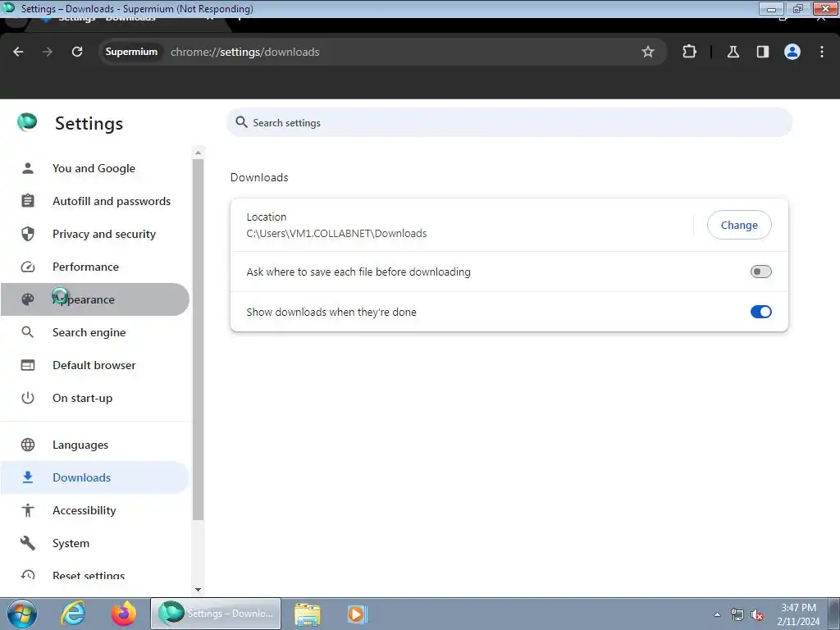Viewport: 840px width, 630px height.
Task: Open Accessibility settings
Action: click(94, 510)
